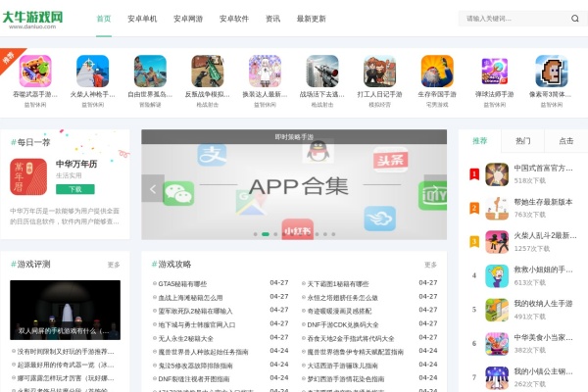
Task: Click 更多 in 游戏攻略 section
Action: tap(430, 265)
